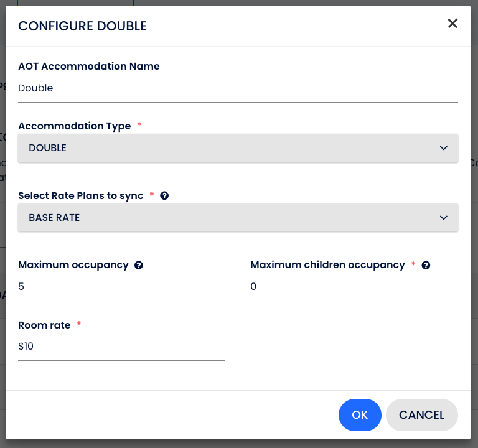Click the Room rate field showing $10
Image resolution: width=478 pixels, height=448 pixels.
121,347
